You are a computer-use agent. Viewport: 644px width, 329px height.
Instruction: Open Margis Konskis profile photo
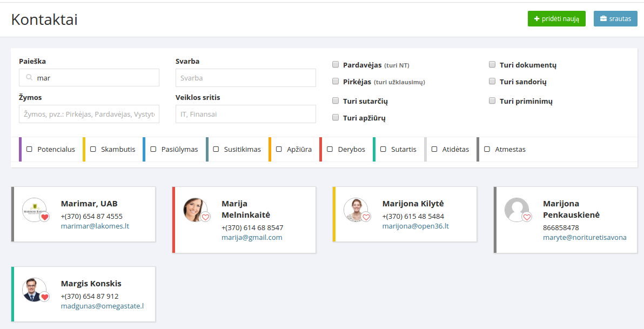32,289
